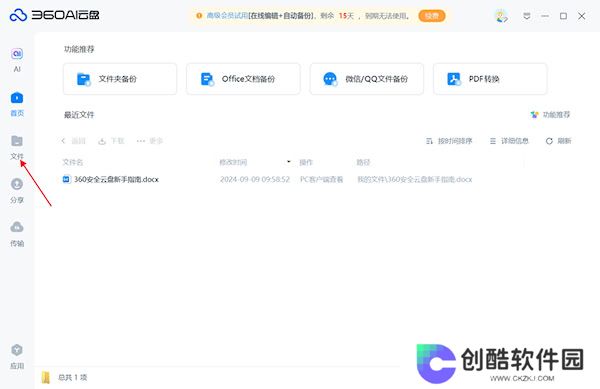
Task: Open PDF转换 conversion card
Action: (490, 79)
